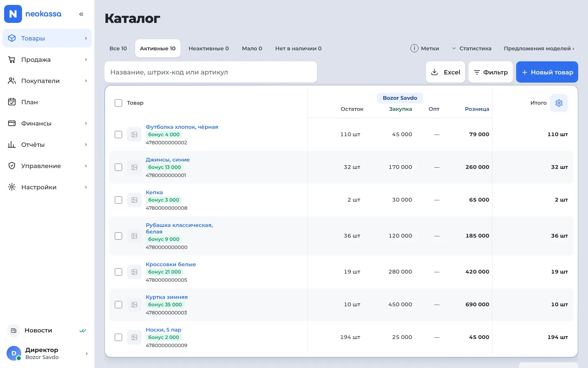
Task: Open Предложения моделей link
Action: coord(539,48)
